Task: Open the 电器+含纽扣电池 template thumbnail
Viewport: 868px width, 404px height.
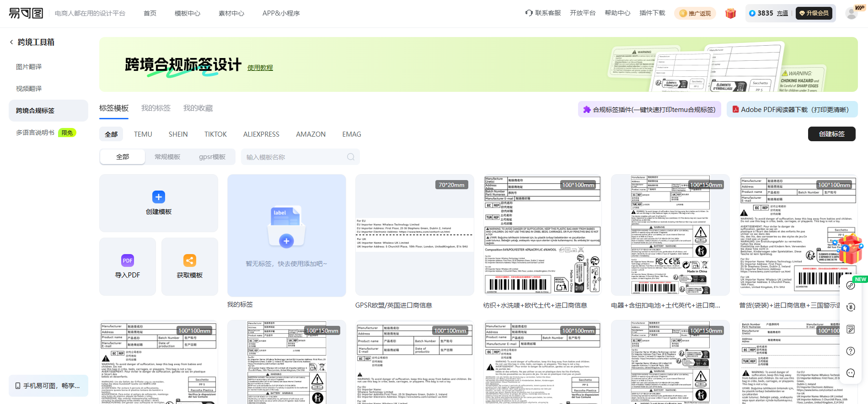Action: [x=670, y=235]
